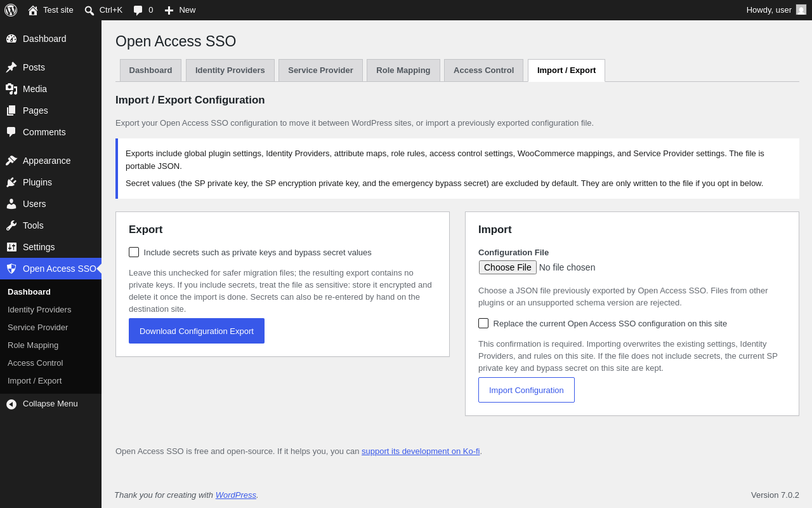The image size is (812, 508).
Task: Click Howdy, user account text
Action: (x=769, y=10)
